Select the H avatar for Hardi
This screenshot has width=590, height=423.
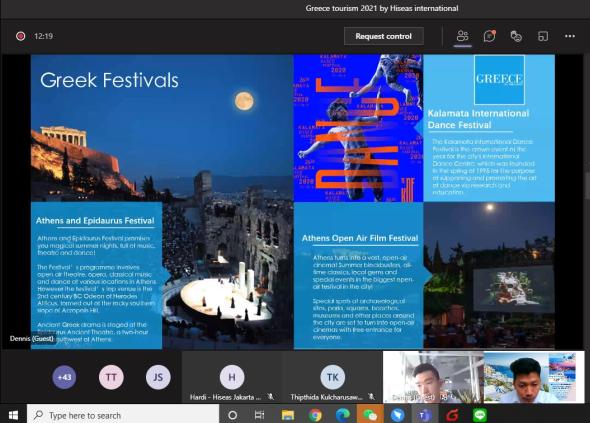(x=232, y=377)
